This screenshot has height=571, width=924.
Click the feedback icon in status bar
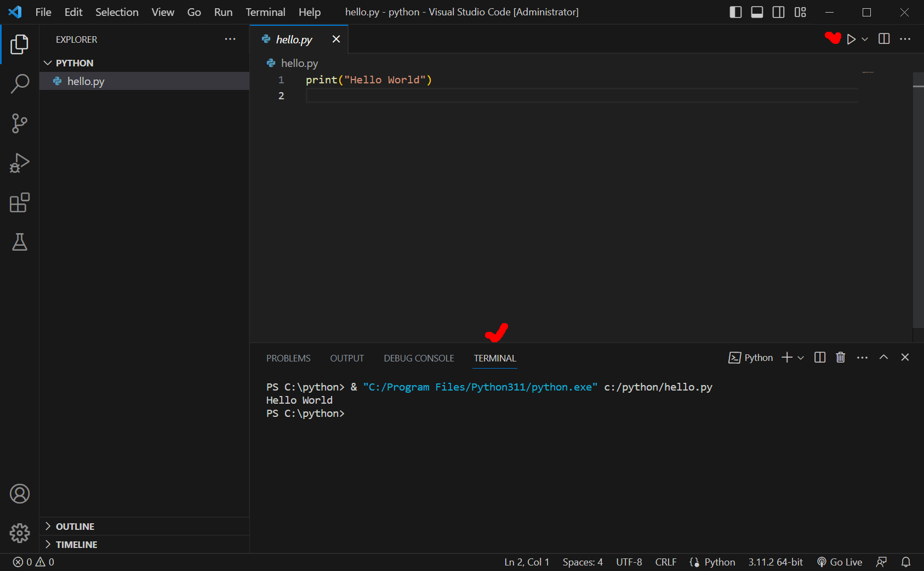881,562
